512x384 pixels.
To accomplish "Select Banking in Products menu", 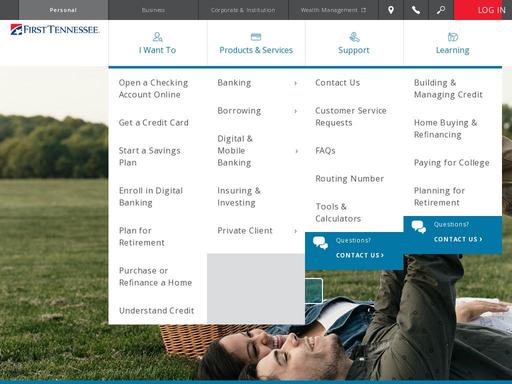I will click(234, 83).
